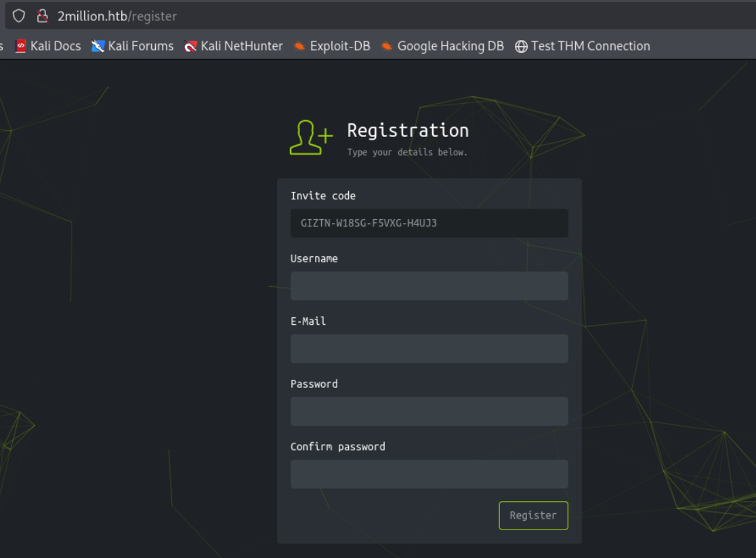756x558 pixels.
Task: Click the red Kali Docs bookmark icon
Action: (x=21, y=45)
